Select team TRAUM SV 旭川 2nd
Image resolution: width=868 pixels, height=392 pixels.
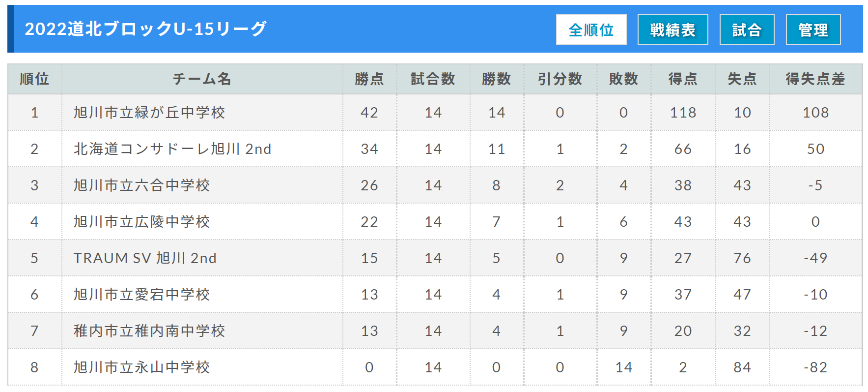point(145,258)
